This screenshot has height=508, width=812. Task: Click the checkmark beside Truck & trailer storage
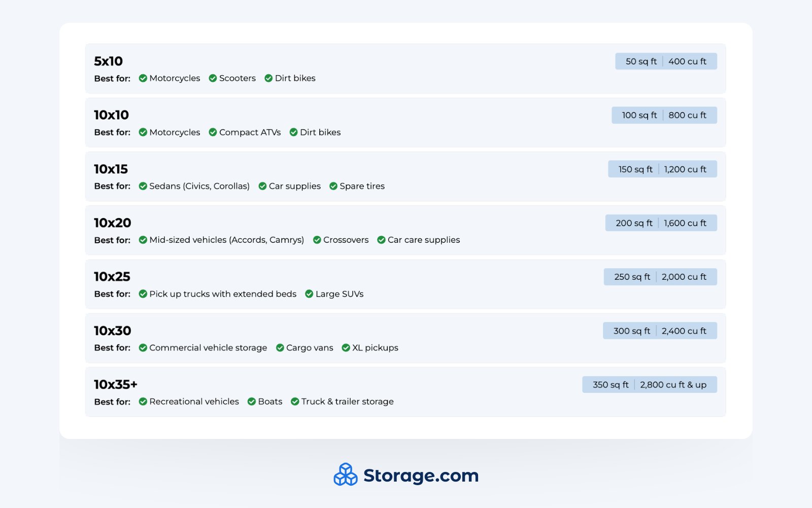295,401
